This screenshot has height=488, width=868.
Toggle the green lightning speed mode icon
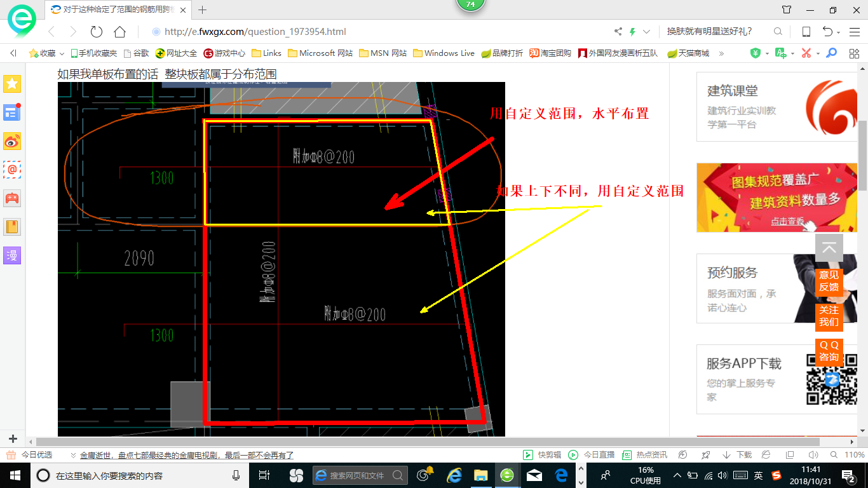633,32
